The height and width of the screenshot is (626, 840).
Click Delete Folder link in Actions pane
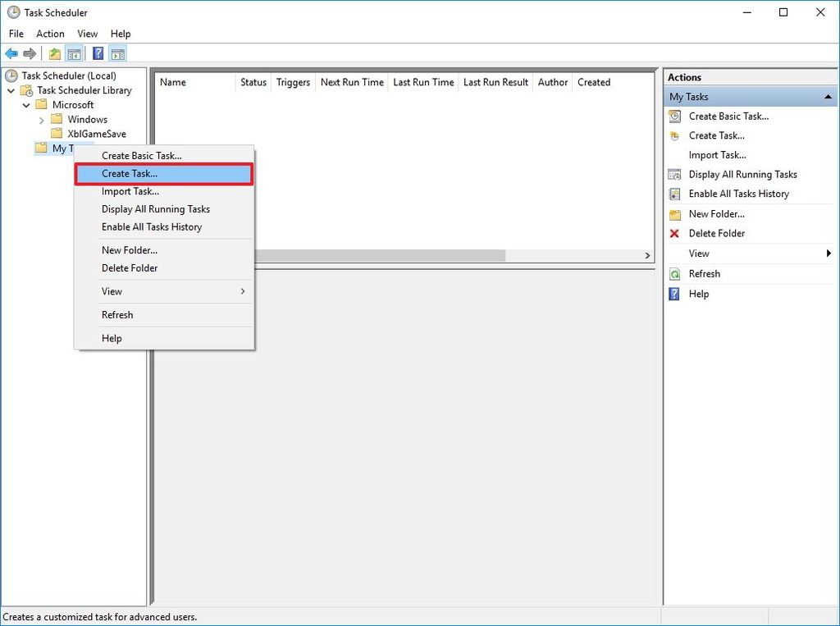(x=717, y=234)
